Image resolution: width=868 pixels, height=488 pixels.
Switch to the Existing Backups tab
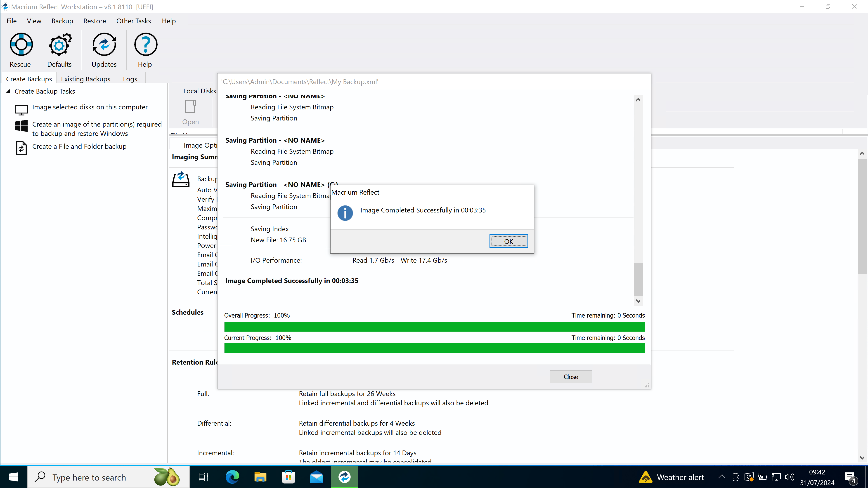[86, 79]
